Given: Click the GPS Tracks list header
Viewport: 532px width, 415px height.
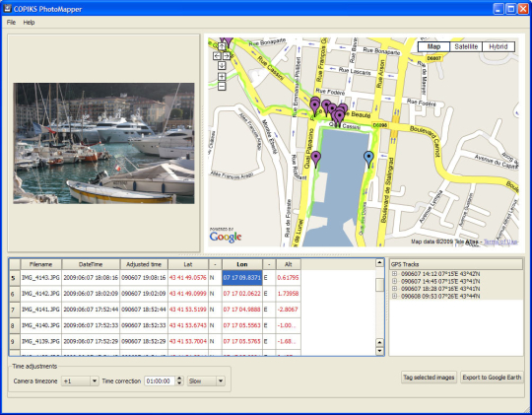Looking at the screenshot, I should tap(456, 264).
